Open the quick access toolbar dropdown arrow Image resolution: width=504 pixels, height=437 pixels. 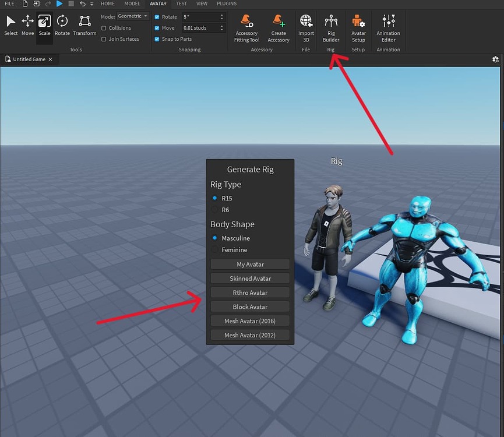(91, 4)
